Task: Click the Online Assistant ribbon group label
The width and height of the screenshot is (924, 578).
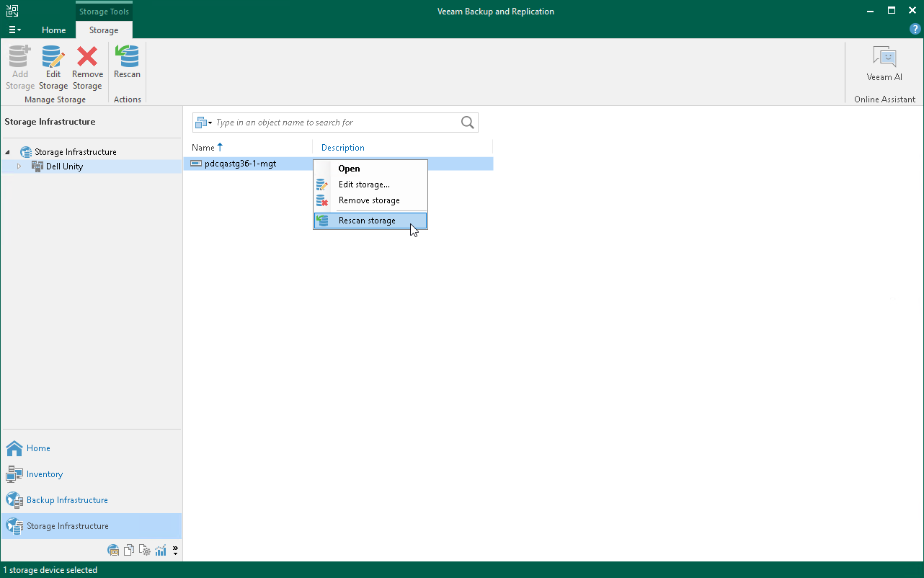Action: pos(885,99)
